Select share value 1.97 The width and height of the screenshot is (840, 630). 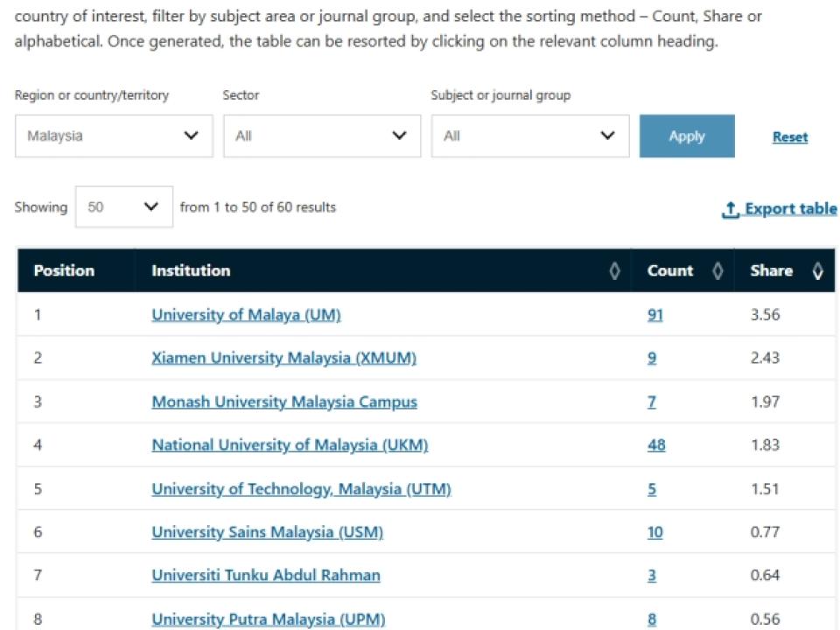tap(765, 402)
